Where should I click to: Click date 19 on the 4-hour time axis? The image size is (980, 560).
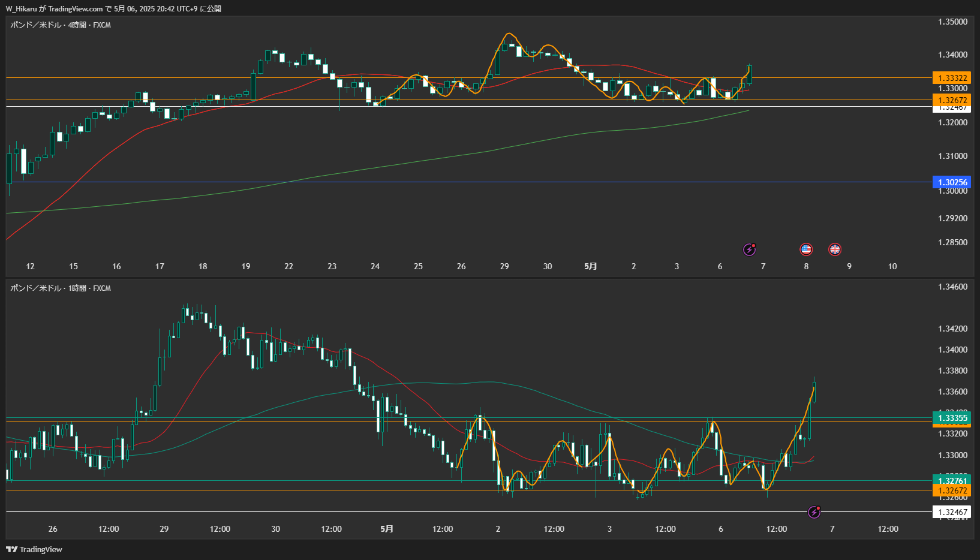[x=246, y=266]
